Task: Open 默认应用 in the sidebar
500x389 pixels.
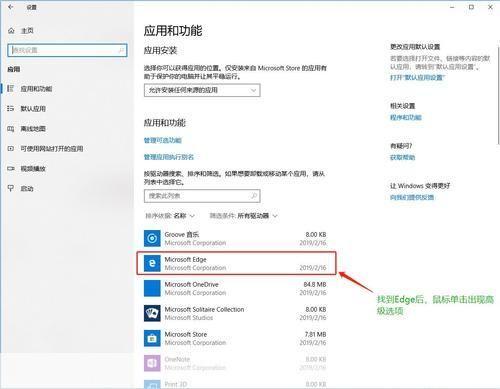Action: 33,109
